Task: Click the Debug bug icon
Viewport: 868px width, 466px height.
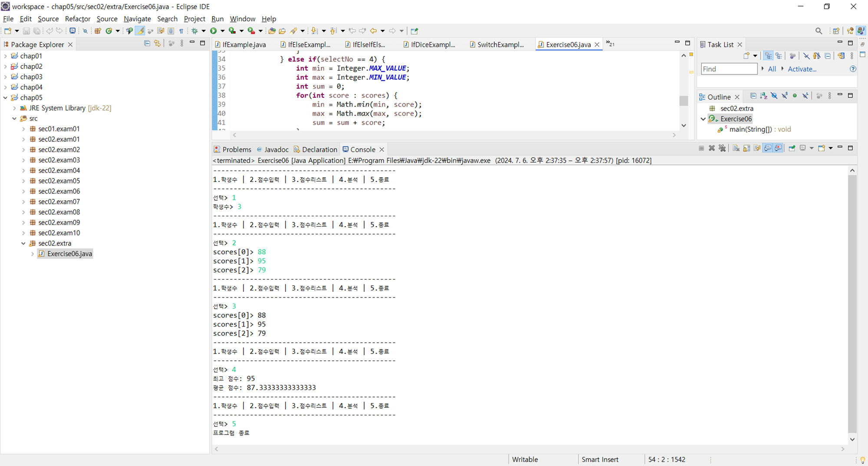Action: click(x=195, y=31)
